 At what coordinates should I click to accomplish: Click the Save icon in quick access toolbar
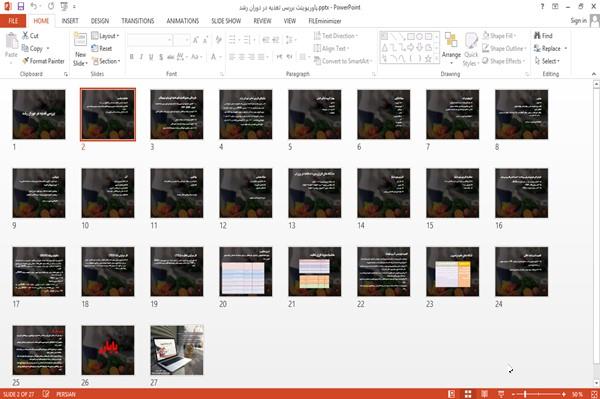pyautogui.click(x=21, y=7)
